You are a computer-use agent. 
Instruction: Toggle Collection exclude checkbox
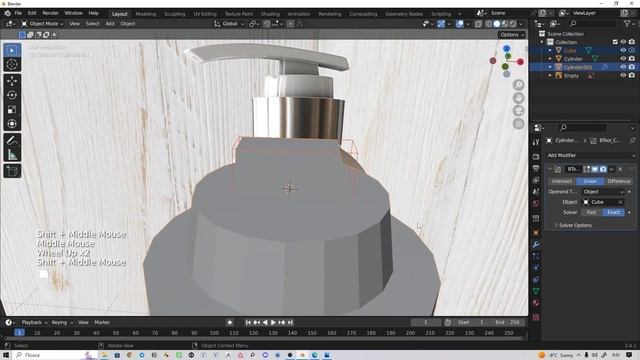[x=615, y=42]
